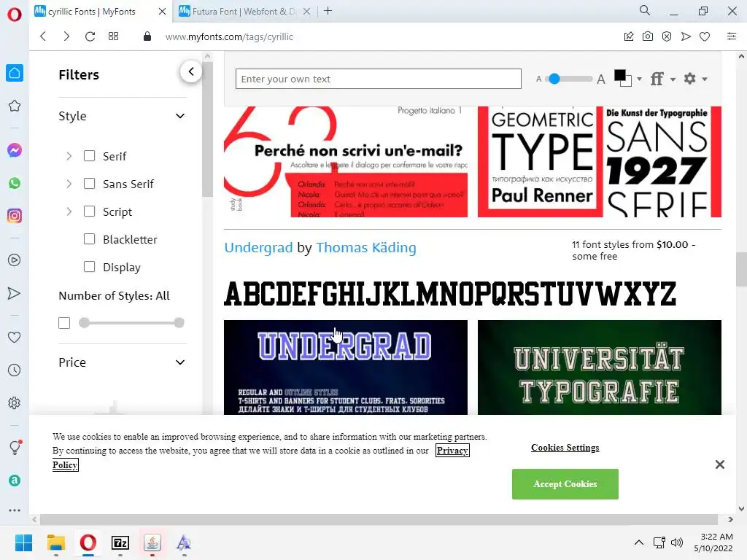Image resolution: width=747 pixels, height=560 pixels.
Task: Open Windows Start menu
Action: tap(24, 542)
